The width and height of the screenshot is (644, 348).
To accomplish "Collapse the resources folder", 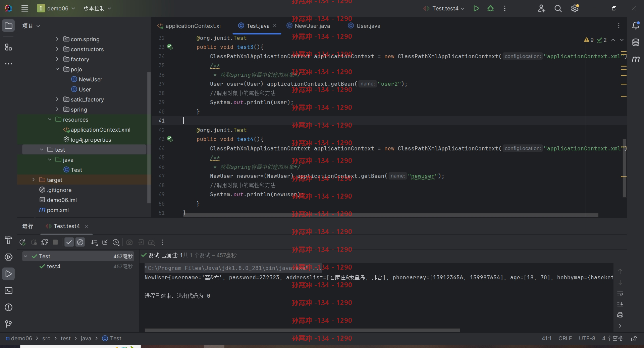I will click(x=50, y=120).
